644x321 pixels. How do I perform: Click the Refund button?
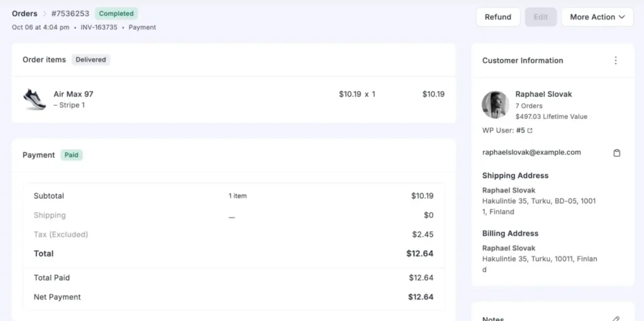click(x=497, y=17)
